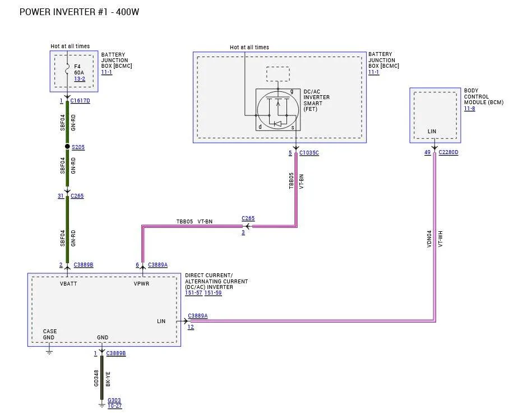Open C265 link above horizontal violet wire
The width and height of the screenshot is (518, 420).
248,218
